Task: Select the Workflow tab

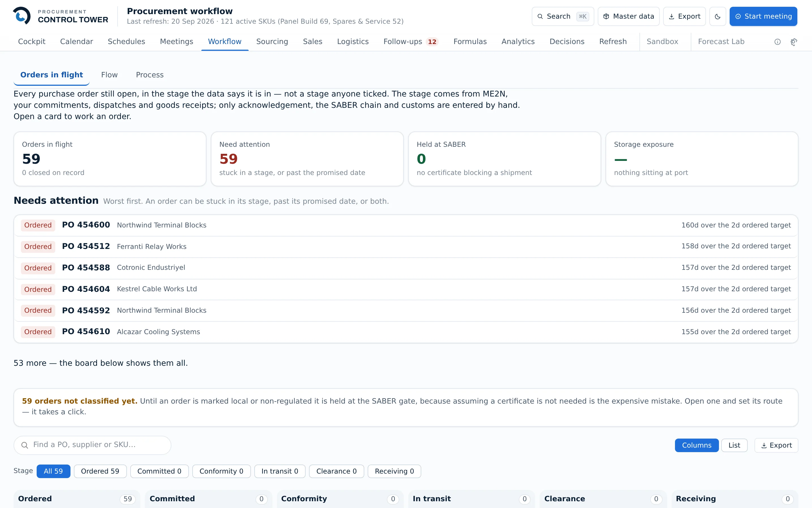Action: [224, 42]
